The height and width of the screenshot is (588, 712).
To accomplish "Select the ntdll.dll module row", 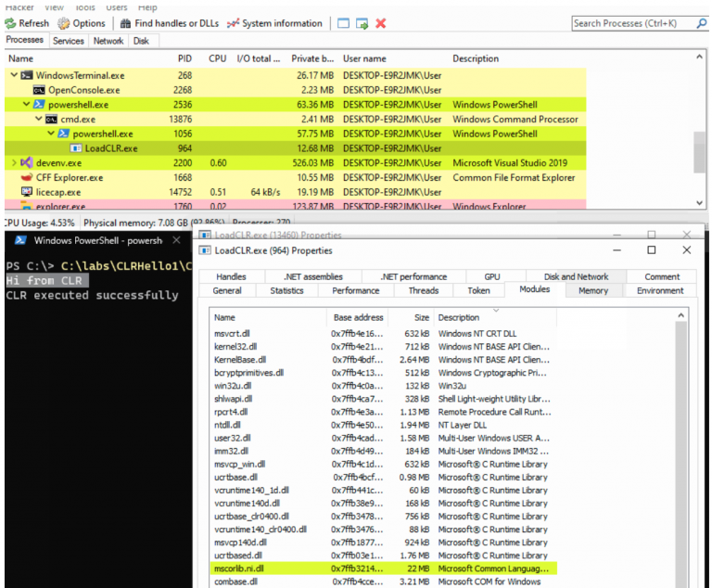I will click(x=384, y=426).
